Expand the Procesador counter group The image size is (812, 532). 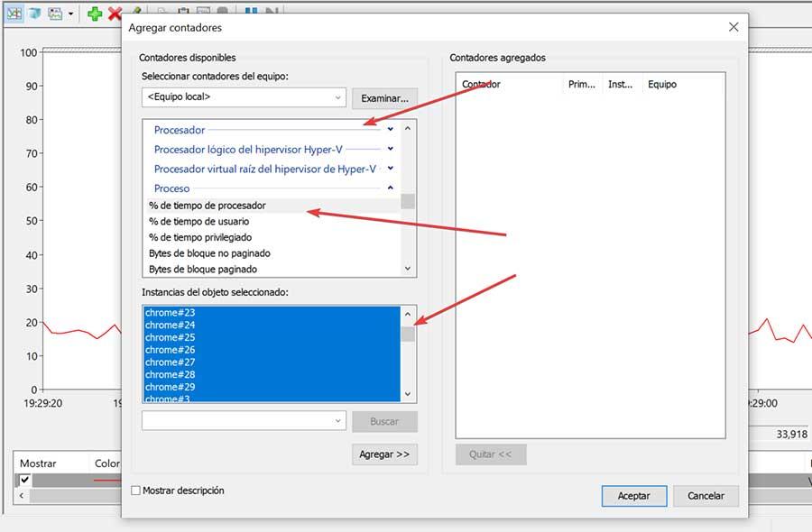[x=391, y=129]
